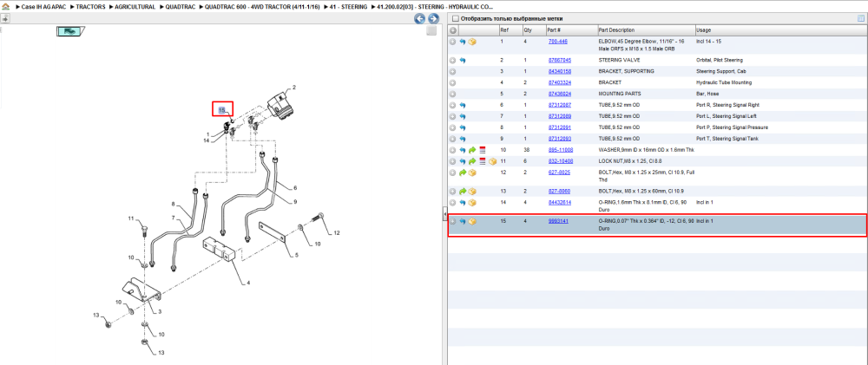Sort by the 'Ref' column header
The width and height of the screenshot is (868, 365).
tap(510, 30)
